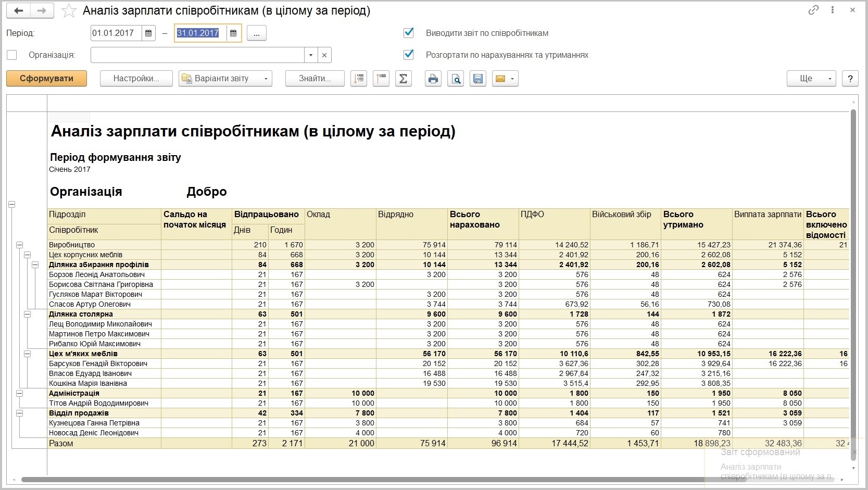Copy link via the chain icon

coord(813,10)
